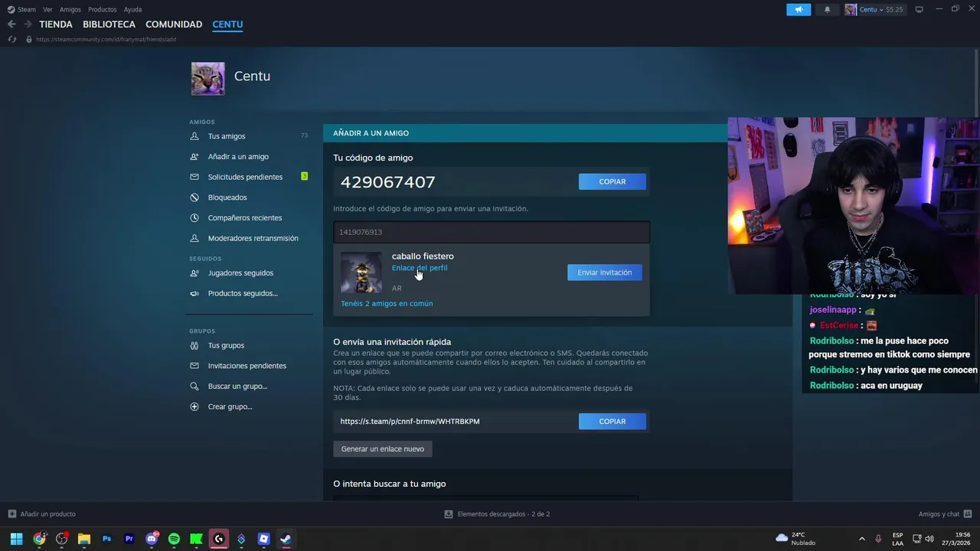Open Spotify from taskbar

click(x=174, y=539)
